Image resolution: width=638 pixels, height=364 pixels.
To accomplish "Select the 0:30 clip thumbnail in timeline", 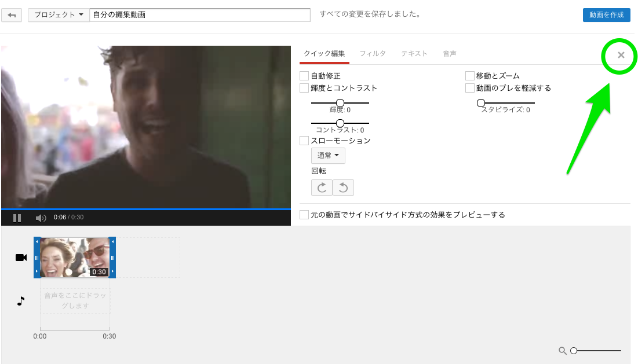I will pyautogui.click(x=75, y=258).
